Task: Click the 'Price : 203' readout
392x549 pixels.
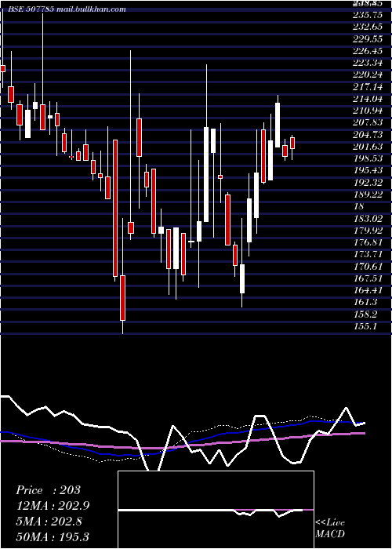Action: tap(49, 490)
